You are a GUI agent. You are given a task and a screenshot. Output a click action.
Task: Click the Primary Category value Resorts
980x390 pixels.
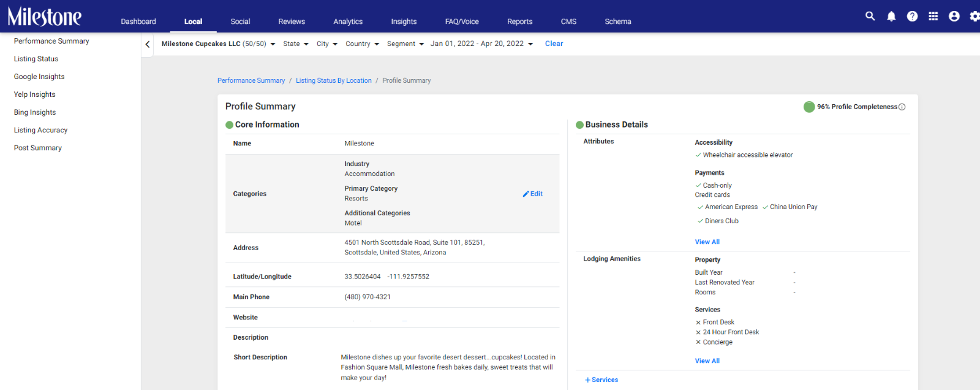coord(356,199)
